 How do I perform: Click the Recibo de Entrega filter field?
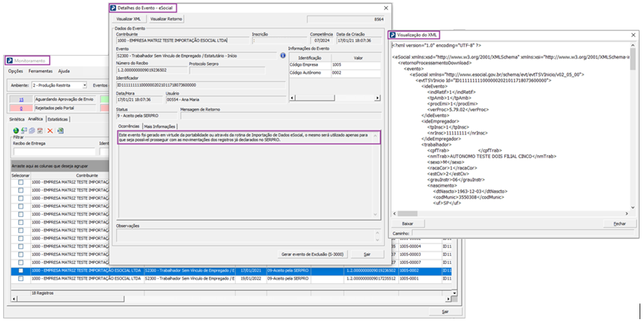pyautogui.click(x=54, y=151)
